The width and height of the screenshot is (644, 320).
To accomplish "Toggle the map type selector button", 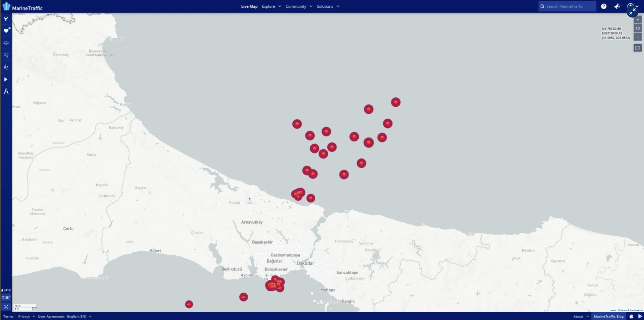I will point(637,48).
